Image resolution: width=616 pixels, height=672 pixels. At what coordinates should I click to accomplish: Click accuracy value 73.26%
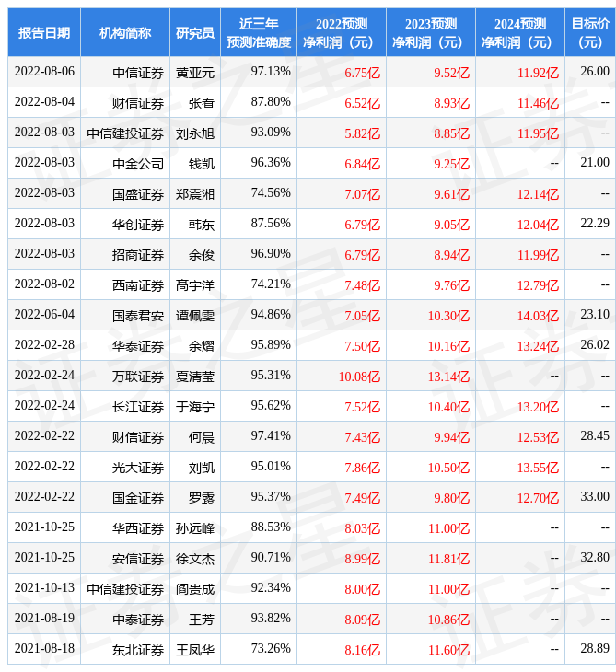pyautogui.click(x=271, y=649)
